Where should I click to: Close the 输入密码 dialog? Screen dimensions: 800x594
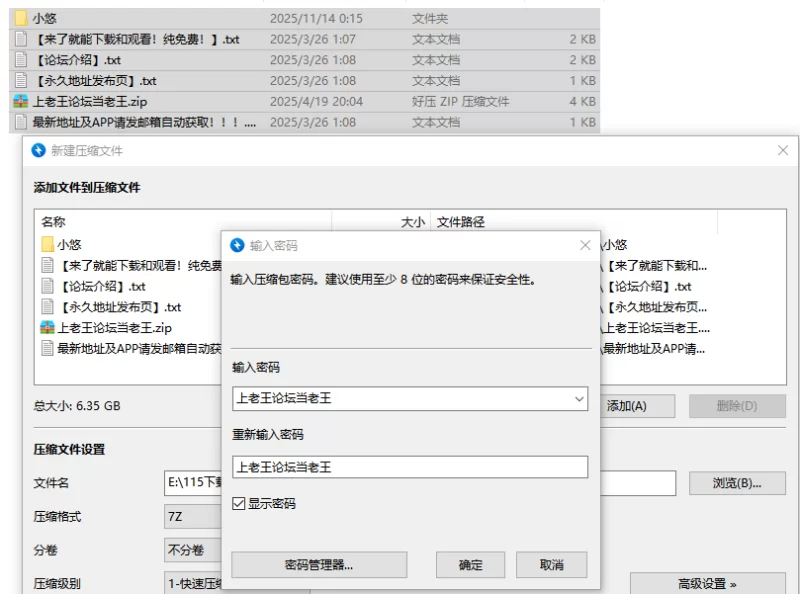[585, 245]
